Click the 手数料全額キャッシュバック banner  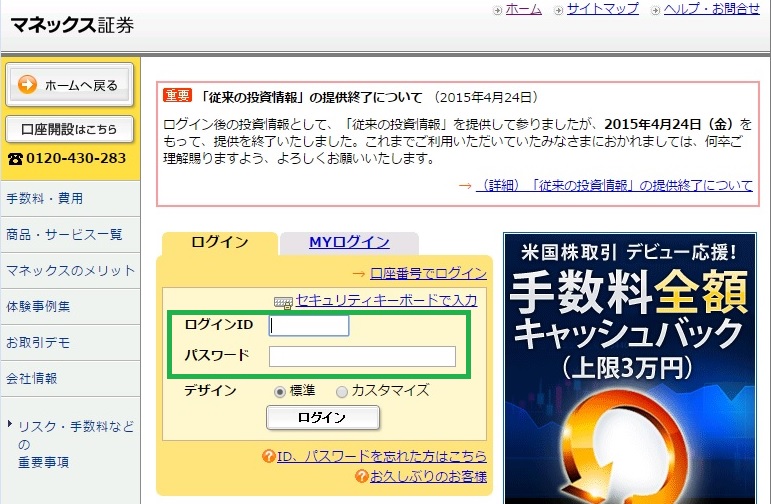click(x=630, y=368)
